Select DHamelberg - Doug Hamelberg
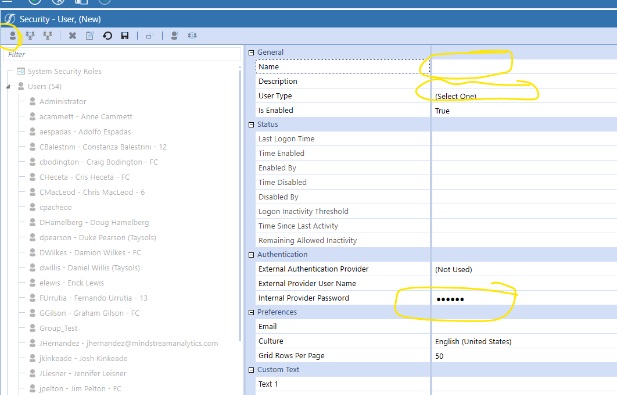This screenshot has width=617, height=395. tap(94, 222)
